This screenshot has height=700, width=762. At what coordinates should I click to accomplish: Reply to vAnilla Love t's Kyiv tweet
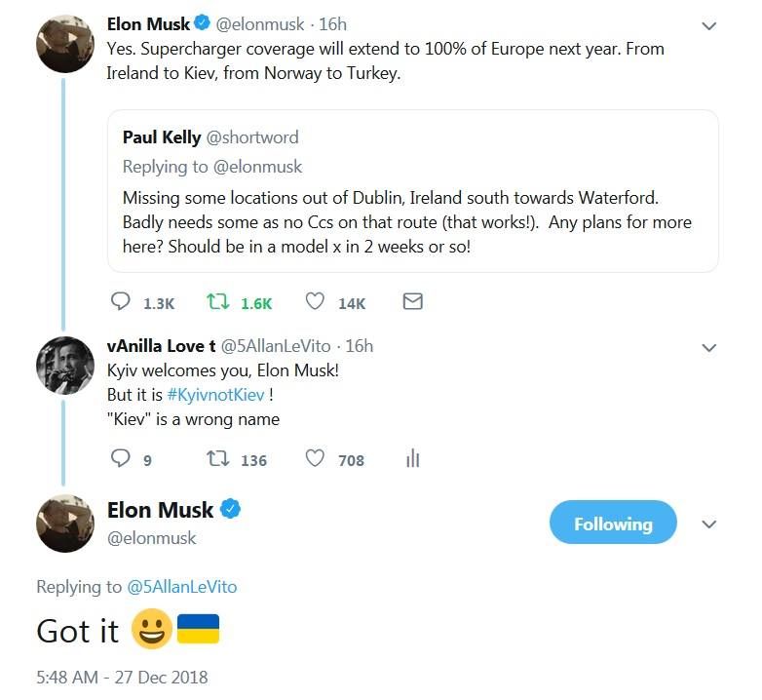tap(120, 458)
